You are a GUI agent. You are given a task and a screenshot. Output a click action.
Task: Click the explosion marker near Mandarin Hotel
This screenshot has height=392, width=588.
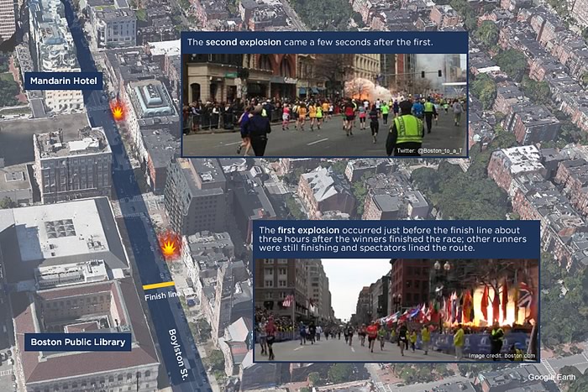118,112
